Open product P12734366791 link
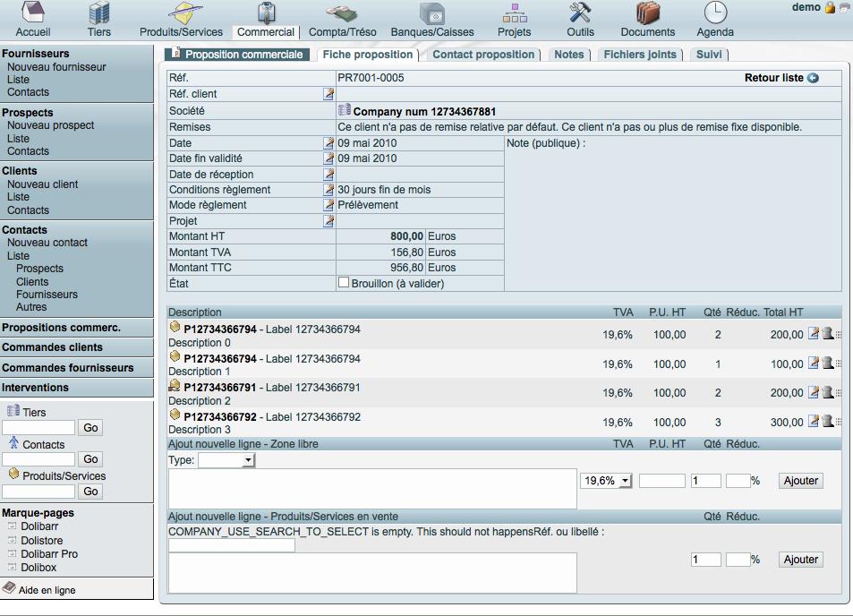 [220, 388]
